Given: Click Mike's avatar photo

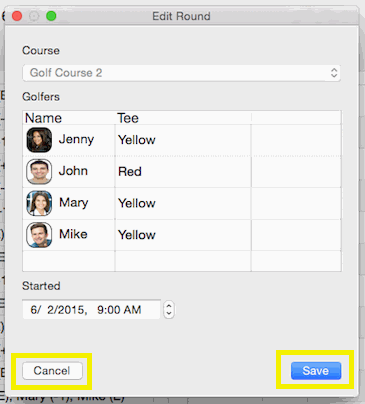Looking at the screenshot, I should (x=39, y=235).
